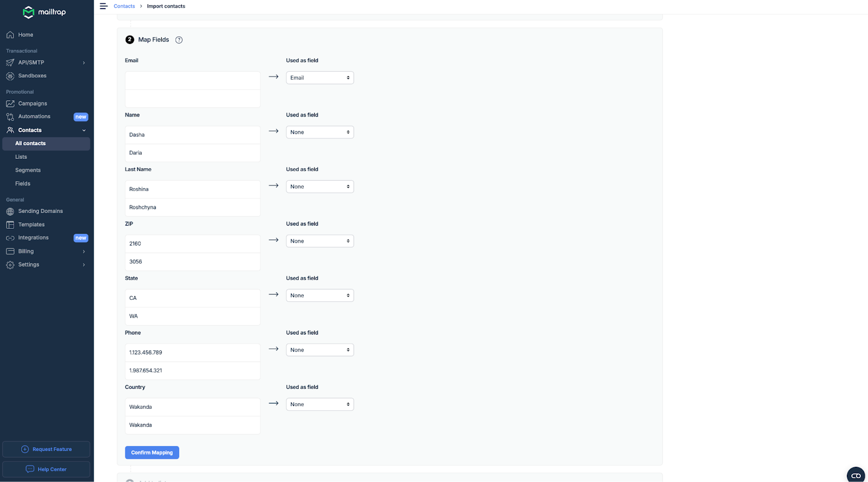Click the Sandboxes icon
This screenshot has width=868, height=482.
pos(10,75)
